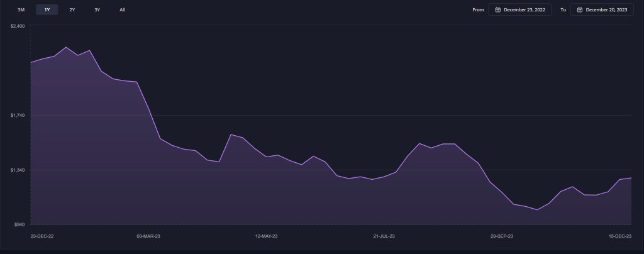Click the calendar icon in To field
This screenshot has height=254, width=644.
[579, 10]
